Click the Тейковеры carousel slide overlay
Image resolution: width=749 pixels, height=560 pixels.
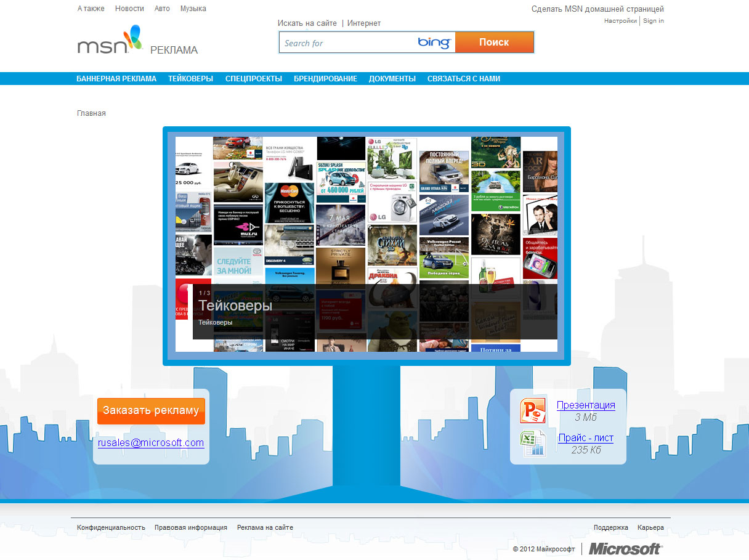click(235, 306)
